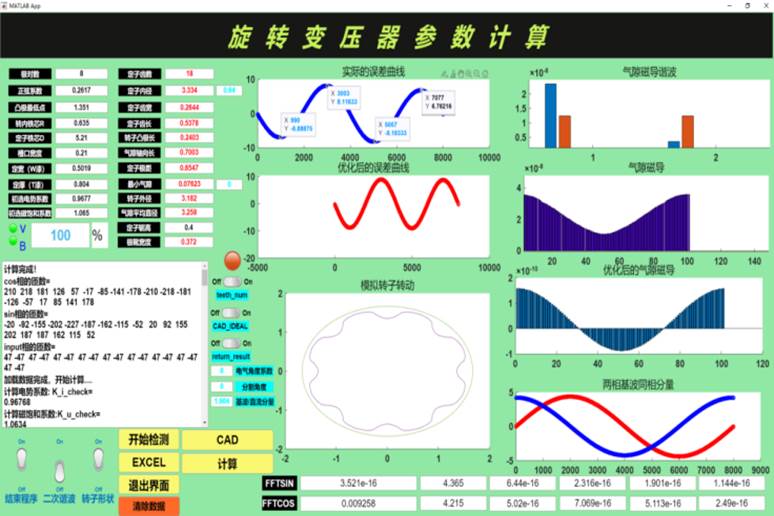Click the percentage field showing 100
The height and width of the screenshot is (516, 774).
coord(59,235)
